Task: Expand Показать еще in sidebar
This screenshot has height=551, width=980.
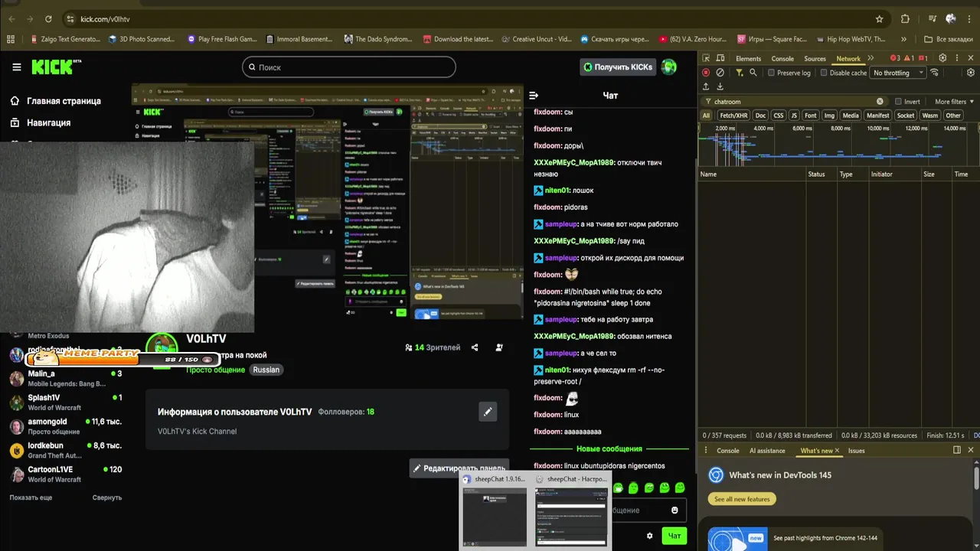Action: 31,497
